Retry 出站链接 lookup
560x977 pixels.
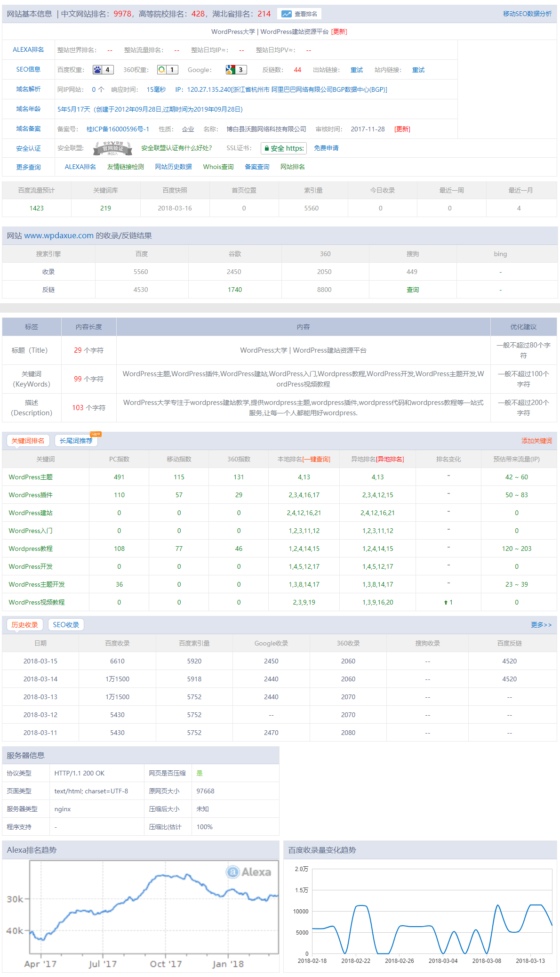tap(357, 70)
